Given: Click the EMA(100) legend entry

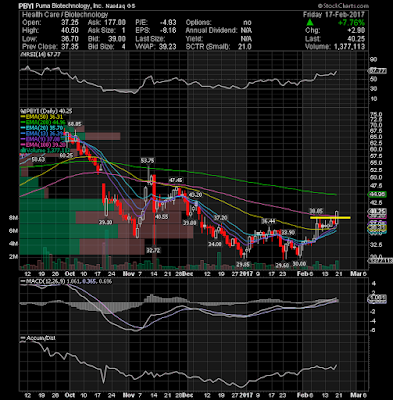Looking at the screenshot, I should tap(43, 145).
